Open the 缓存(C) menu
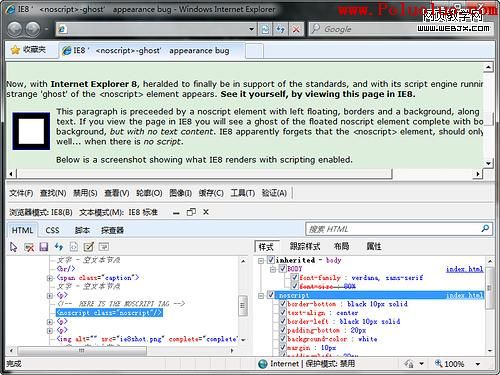Image resolution: width=500 pixels, height=375 pixels. coord(211,193)
